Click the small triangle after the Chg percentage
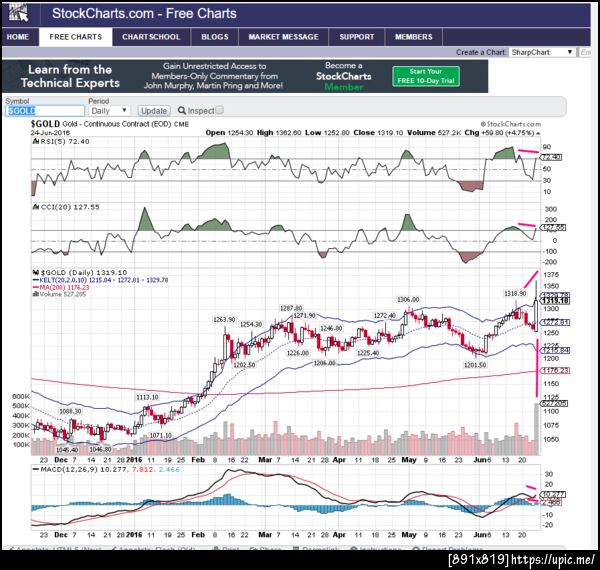Screen dimensions: 600x570 538,133
